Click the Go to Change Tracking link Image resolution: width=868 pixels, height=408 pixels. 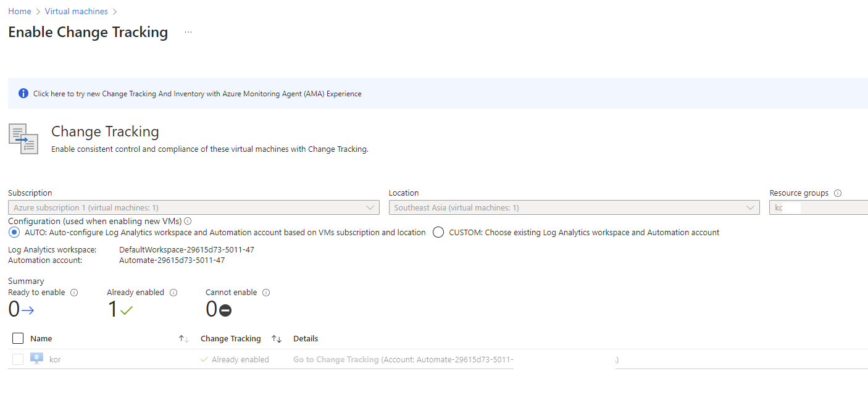click(335, 359)
